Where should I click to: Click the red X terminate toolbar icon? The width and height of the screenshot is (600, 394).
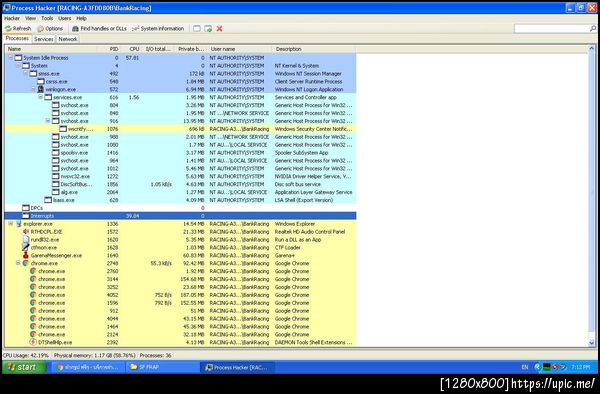219,29
